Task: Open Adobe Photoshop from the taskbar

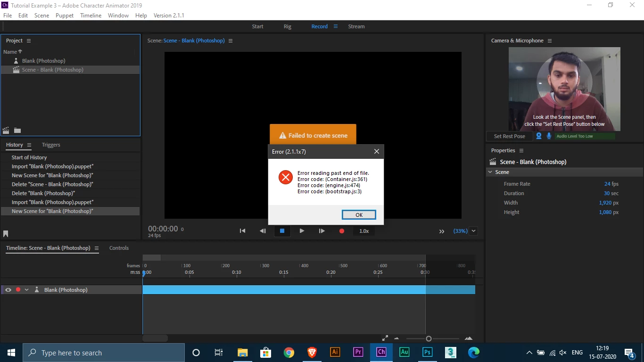Action: [428, 352]
